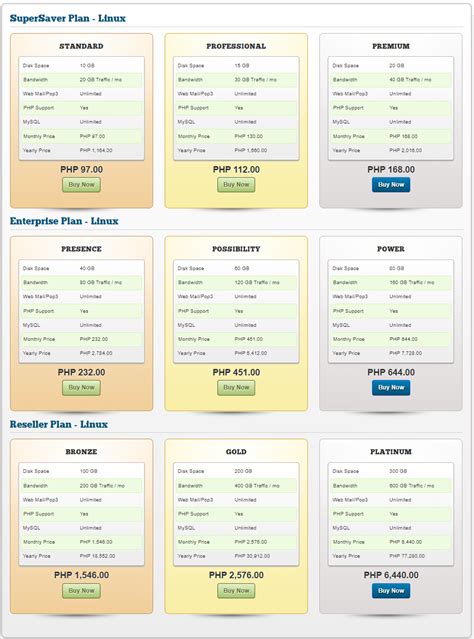Click Bronze's '100 GB' disk space value
The width and height of the screenshot is (474, 639).
pyautogui.click(x=88, y=471)
